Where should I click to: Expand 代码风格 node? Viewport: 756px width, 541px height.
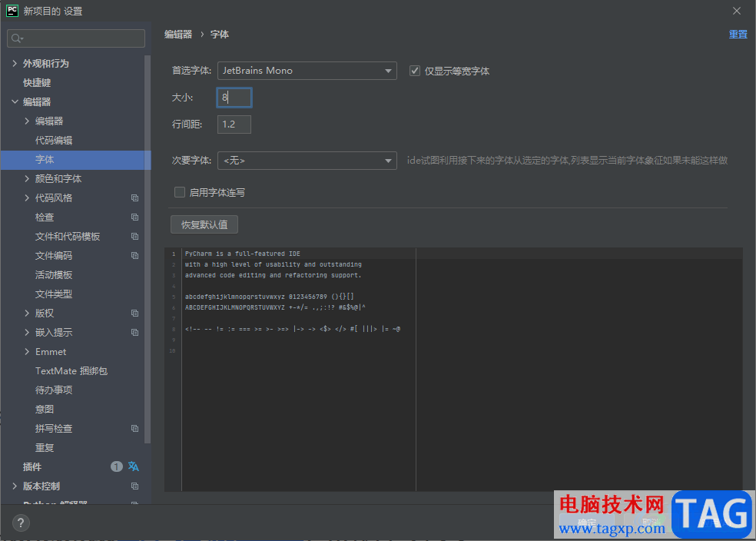click(27, 198)
